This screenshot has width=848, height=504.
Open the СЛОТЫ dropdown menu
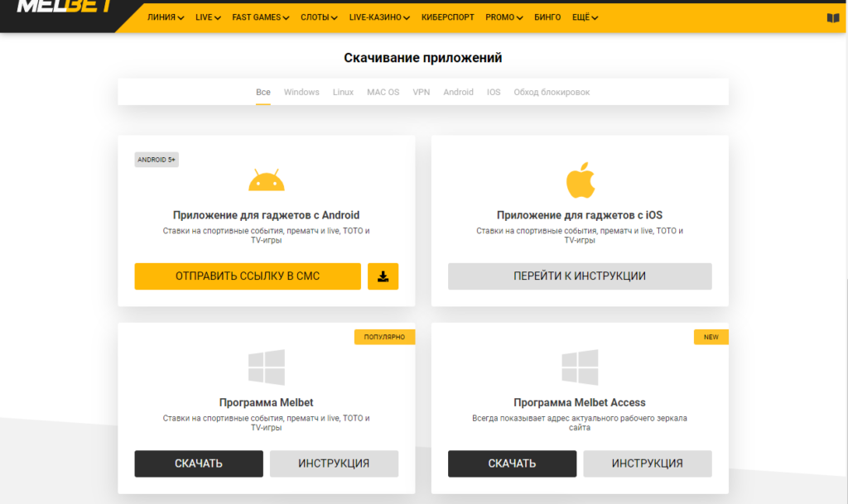(319, 17)
